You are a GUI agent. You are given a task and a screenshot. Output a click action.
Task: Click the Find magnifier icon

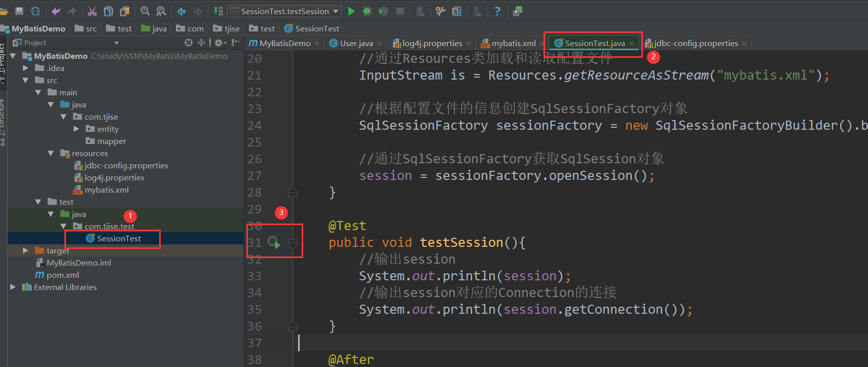[x=145, y=11]
